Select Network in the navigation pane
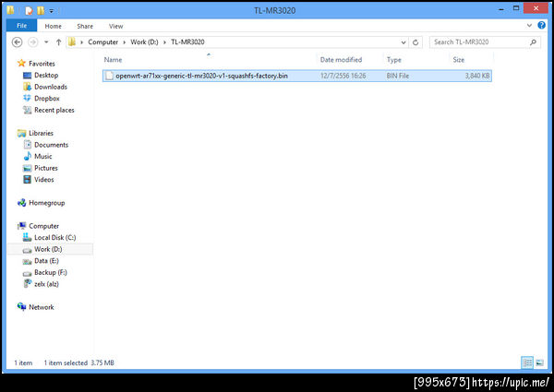The height and width of the screenshot is (392, 554). [42, 307]
